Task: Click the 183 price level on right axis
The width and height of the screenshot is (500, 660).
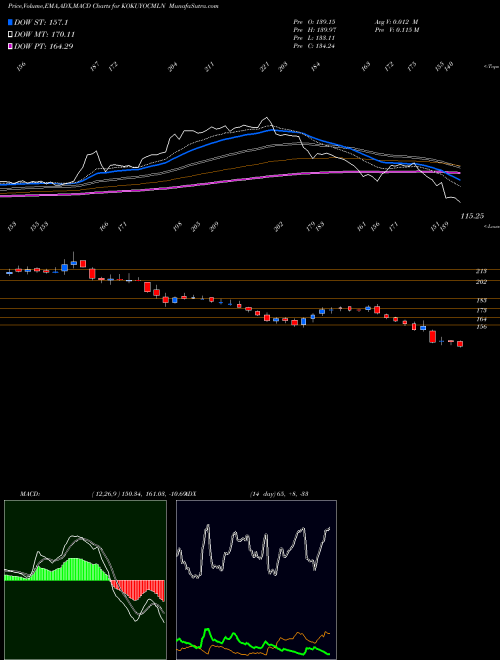Action: 481,301
